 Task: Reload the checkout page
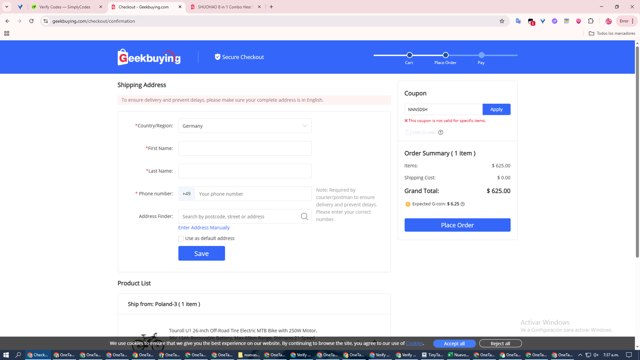click(31, 21)
